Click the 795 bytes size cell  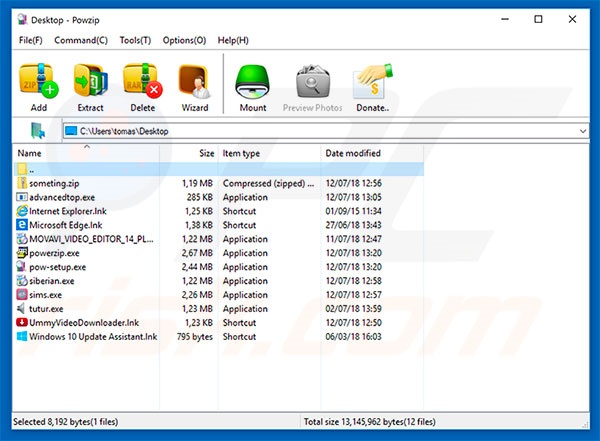(x=195, y=336)
